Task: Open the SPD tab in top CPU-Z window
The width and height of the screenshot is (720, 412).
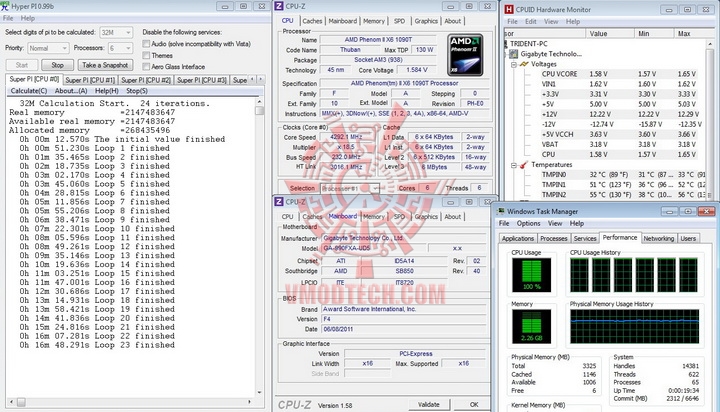Action: [399, 21]
